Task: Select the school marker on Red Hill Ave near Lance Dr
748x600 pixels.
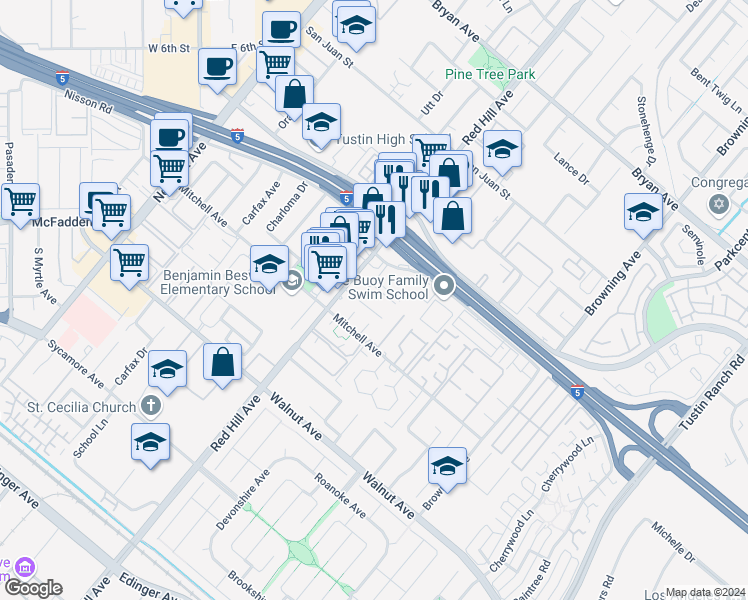Action: (x=502, y=152)
